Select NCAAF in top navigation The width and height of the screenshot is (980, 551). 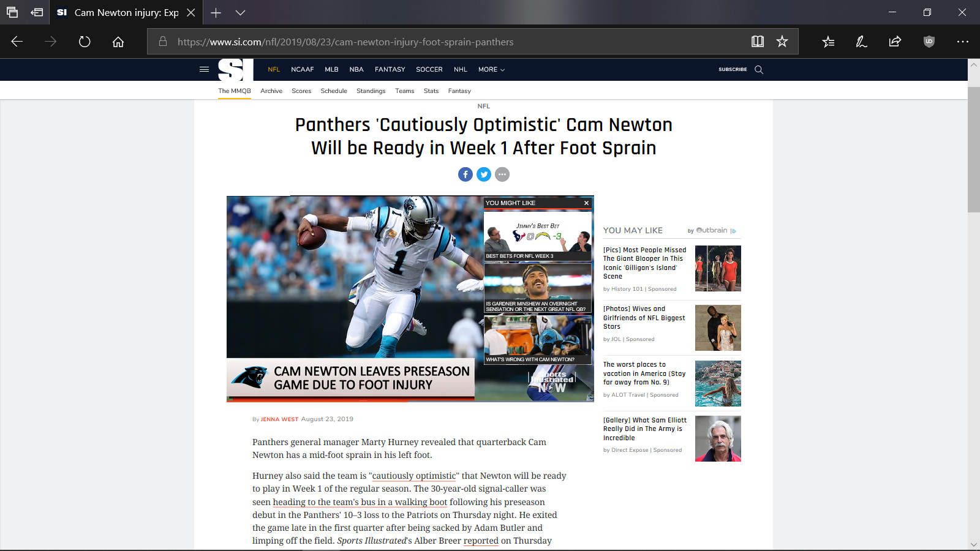click(303, 69)
